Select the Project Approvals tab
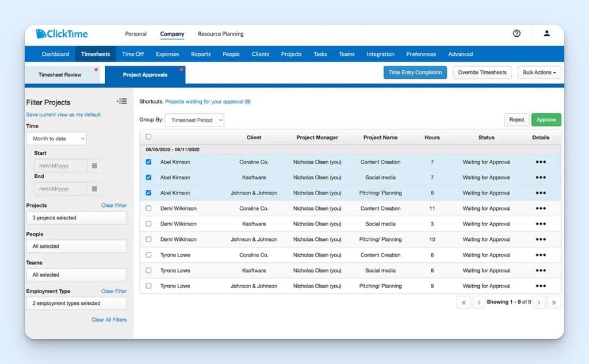The height and width of the screenshot is (364, 589). [x=145, y=75]
